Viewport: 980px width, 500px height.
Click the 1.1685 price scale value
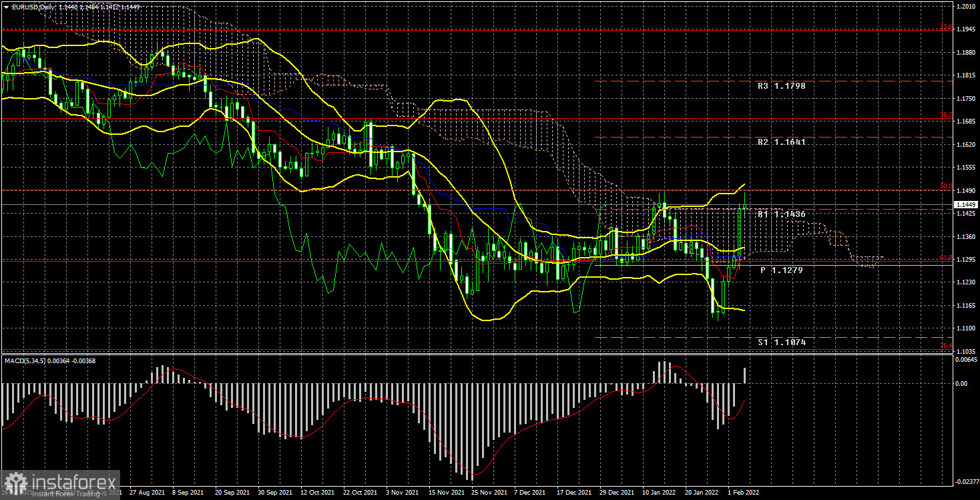click(966, 121)
